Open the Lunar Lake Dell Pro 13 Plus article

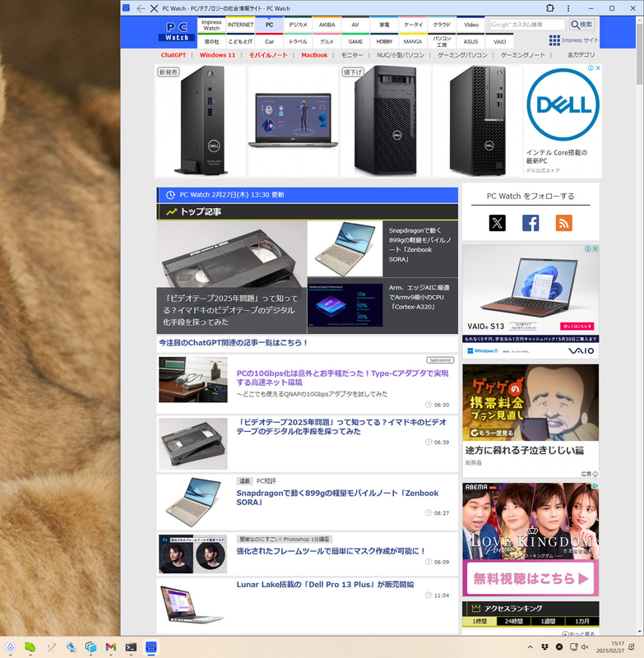pos(325,585)
